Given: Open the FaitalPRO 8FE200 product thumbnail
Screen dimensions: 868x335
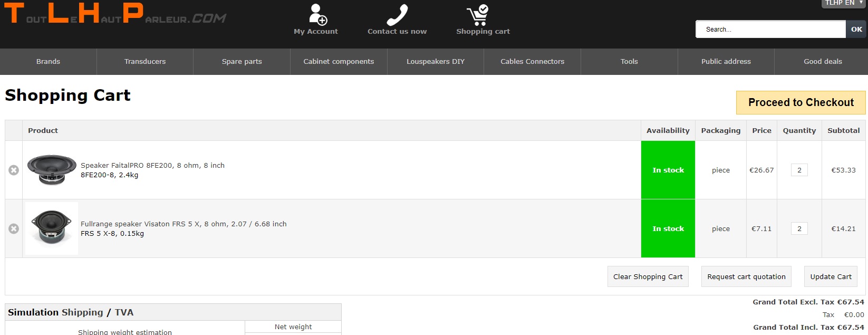Looking at the screenshot, I should (x=52, y=170).
